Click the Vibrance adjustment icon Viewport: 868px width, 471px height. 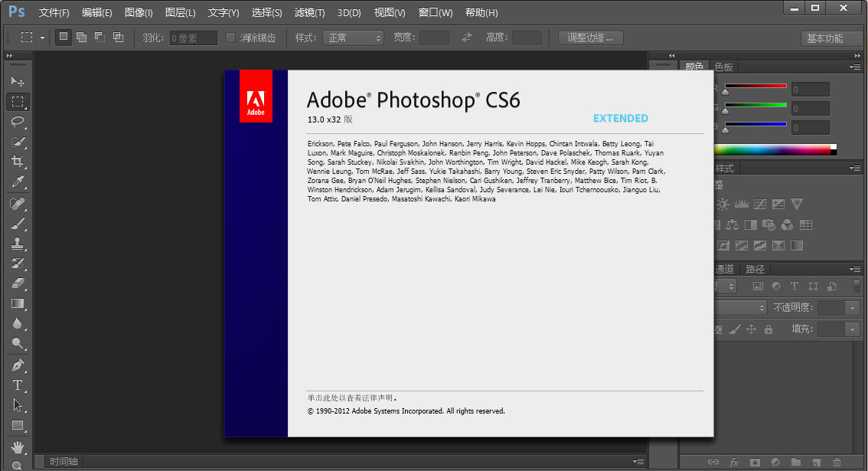click(x=797, y=204)
